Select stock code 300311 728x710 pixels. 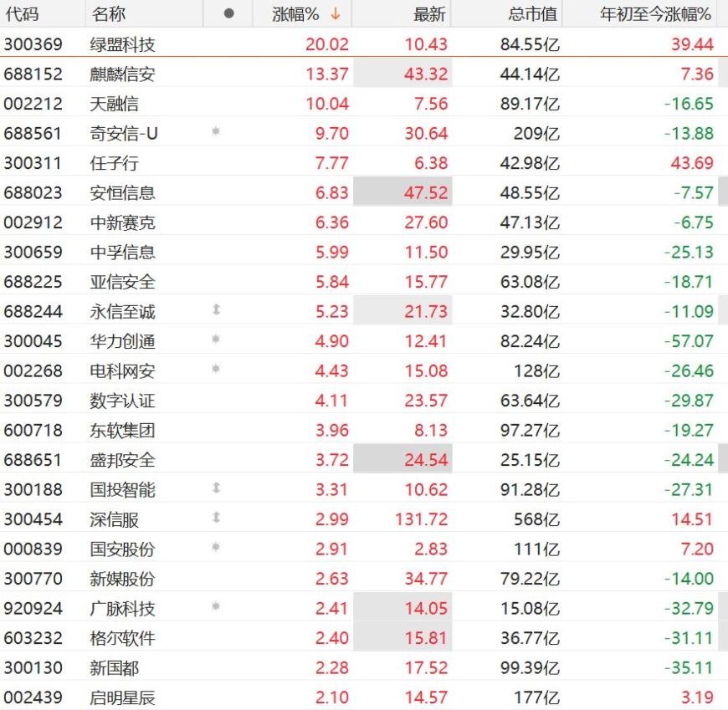(33, 163)
